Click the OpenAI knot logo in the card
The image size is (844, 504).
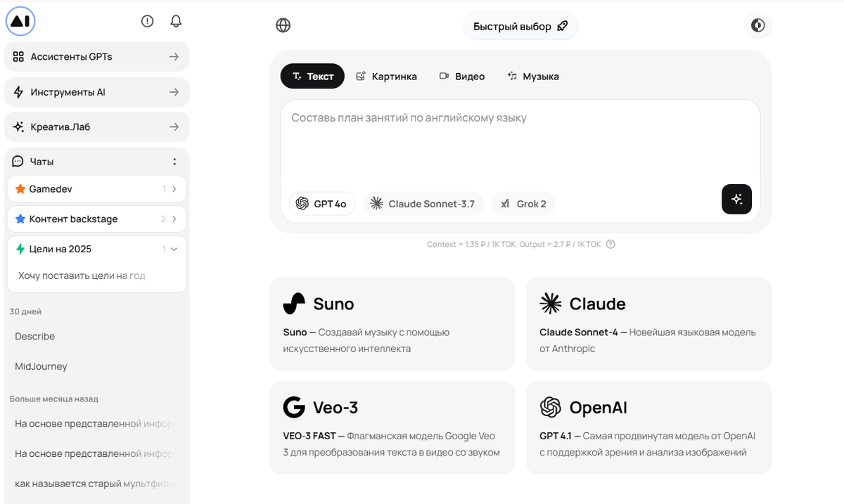[x=551, y=407]
